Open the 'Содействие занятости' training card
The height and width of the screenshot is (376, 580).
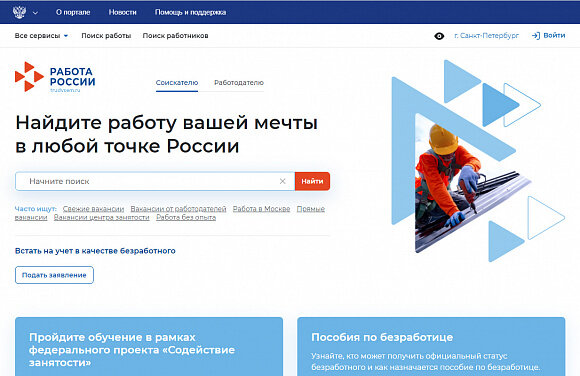[149, 346]
